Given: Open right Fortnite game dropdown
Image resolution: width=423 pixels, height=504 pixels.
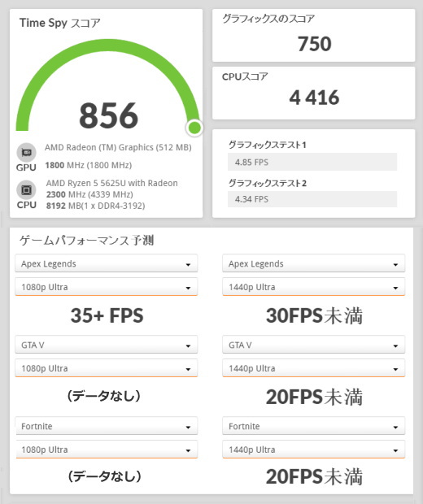Looking at the screenshot, I should pos(314,426).
